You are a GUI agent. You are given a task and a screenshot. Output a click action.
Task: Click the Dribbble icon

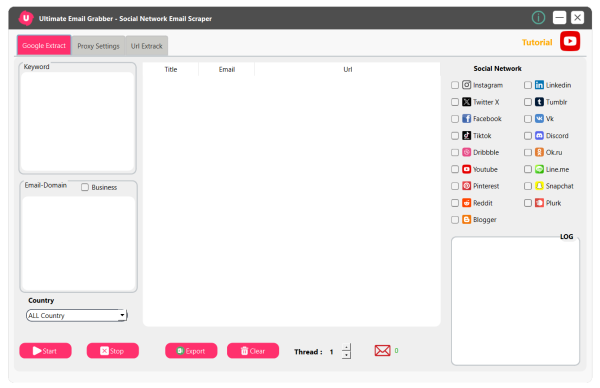point(466,152)
